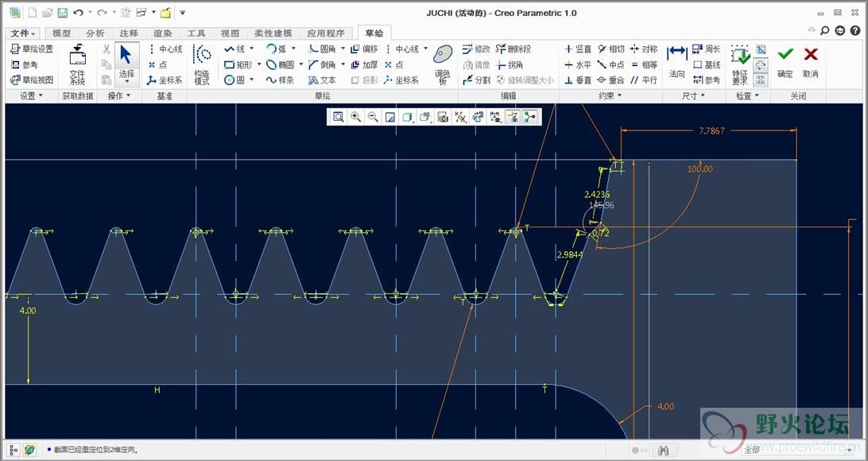Screen dimensions: 868x461
Task: Open 草绘设置 sketch setup
Action: (x=32, y=48)
